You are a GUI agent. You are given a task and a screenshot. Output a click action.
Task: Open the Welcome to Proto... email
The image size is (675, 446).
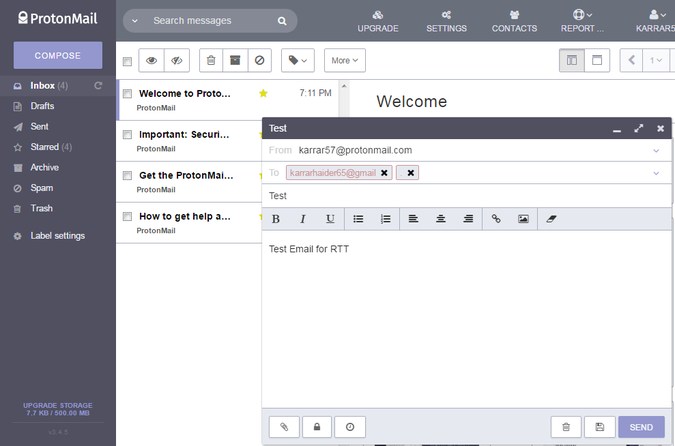[228, 100]
